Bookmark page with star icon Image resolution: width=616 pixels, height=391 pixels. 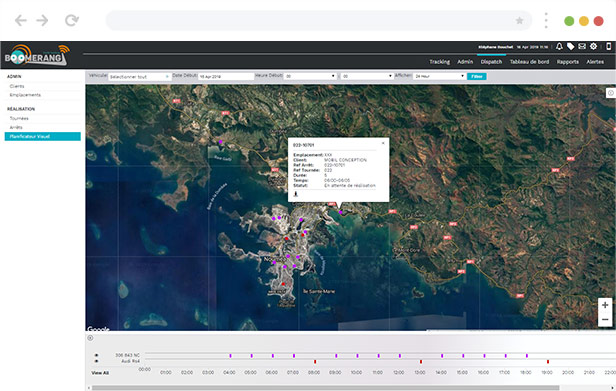pos(519,20)
